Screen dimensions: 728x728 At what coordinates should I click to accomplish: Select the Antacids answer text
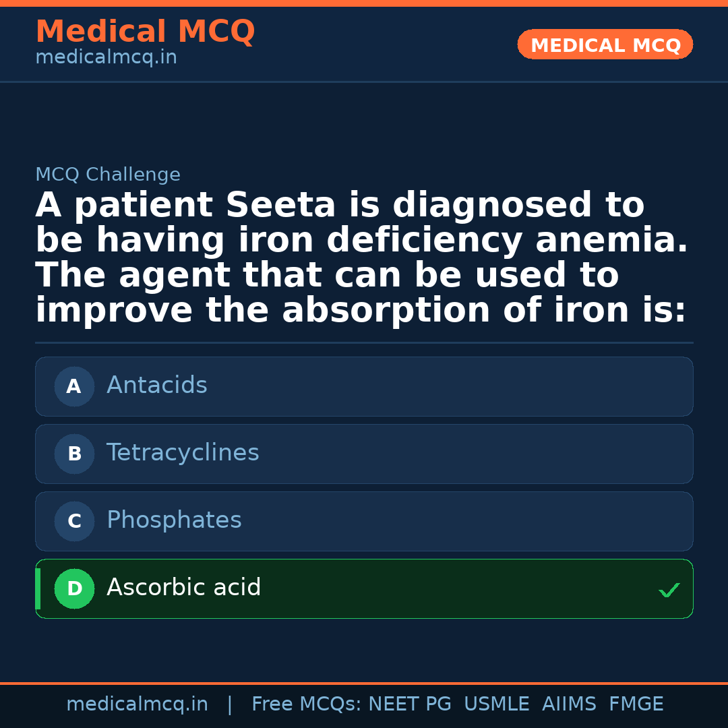click(x=157, y=386)
